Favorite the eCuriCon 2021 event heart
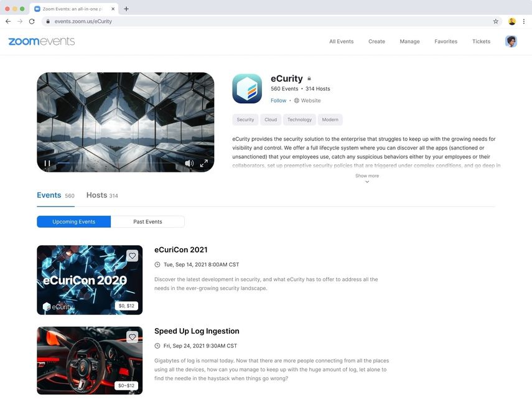 point(132,255)
